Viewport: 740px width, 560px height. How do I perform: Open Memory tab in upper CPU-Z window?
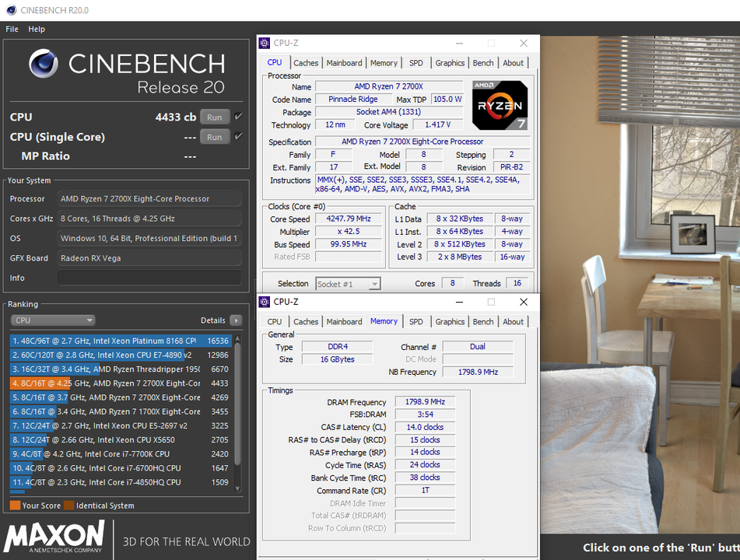(384, 63)
